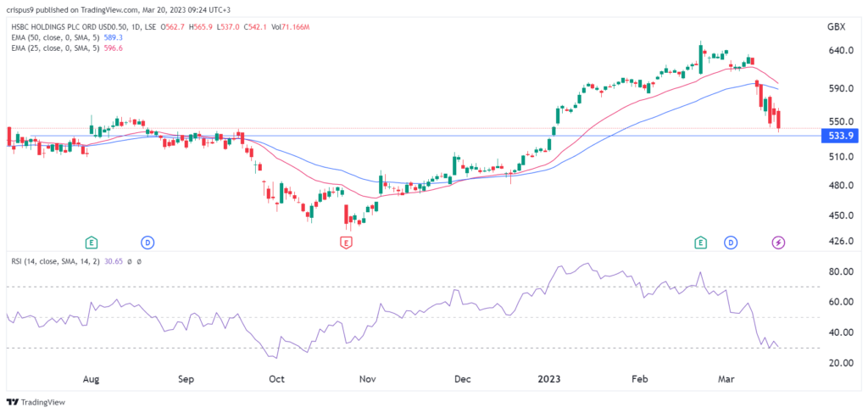Click the Oct label on time axis

(276, 380)
